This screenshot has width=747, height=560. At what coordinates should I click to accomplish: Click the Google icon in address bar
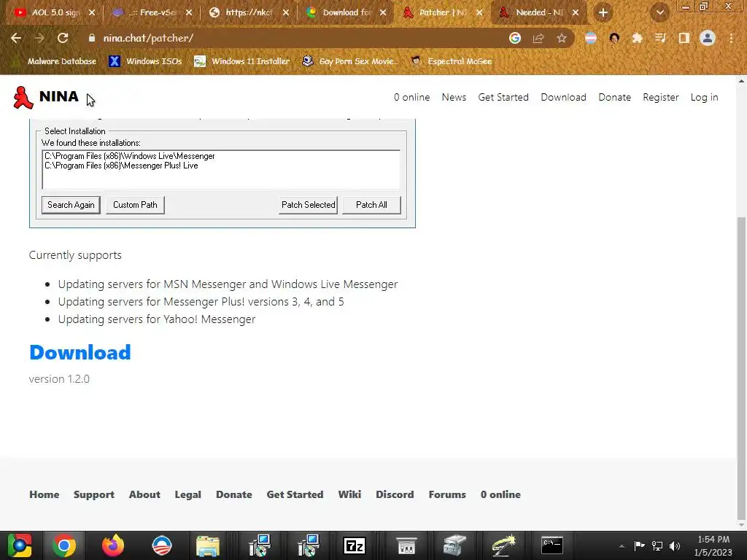[x=515, y=38]
